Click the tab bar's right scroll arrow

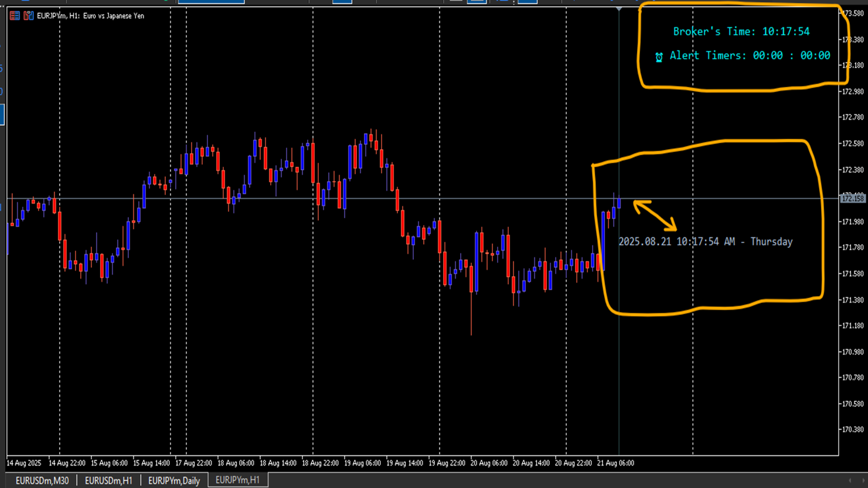(x=863, y=480)
